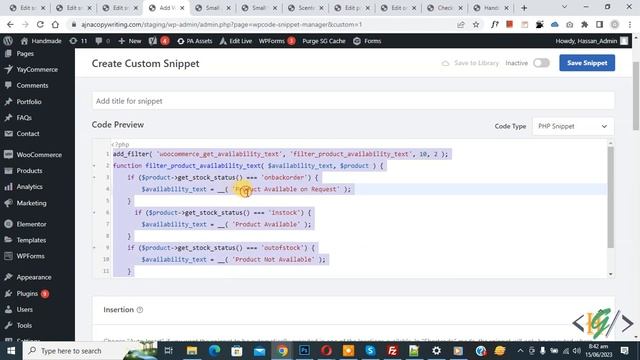Open the comments bubble in admin bar
The height and width of the screenshot is (360, 640).
click(x=102, y=41)
